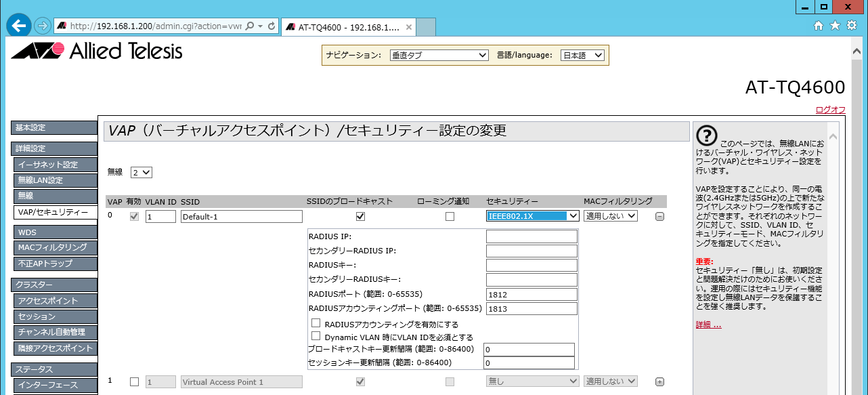The width and height of the screenshot is (868, 395).
Task: Click the RADIUSキー field
Action: [531, 265]
